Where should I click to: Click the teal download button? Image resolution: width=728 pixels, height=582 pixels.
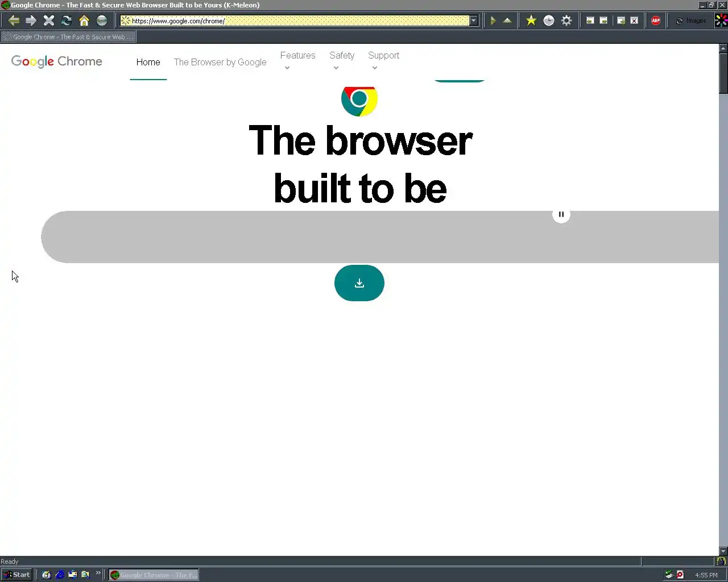click(359, 283)
